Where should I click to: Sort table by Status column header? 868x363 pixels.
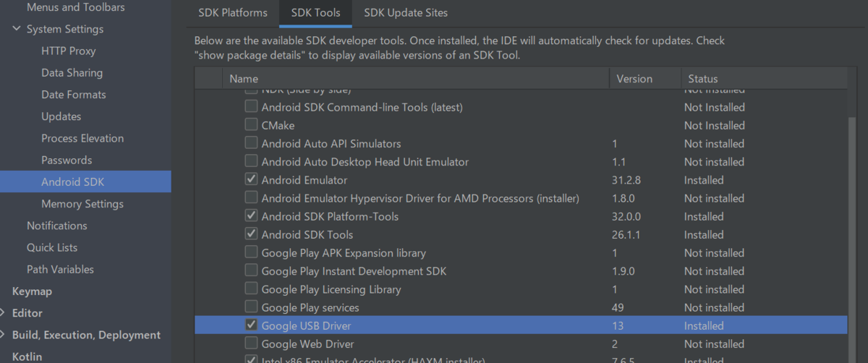point(764,79)
